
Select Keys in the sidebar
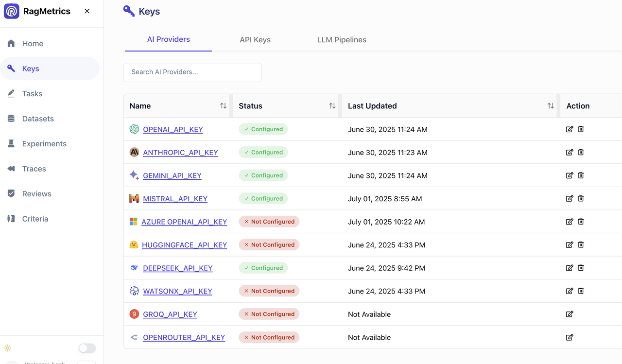(50, 69)
